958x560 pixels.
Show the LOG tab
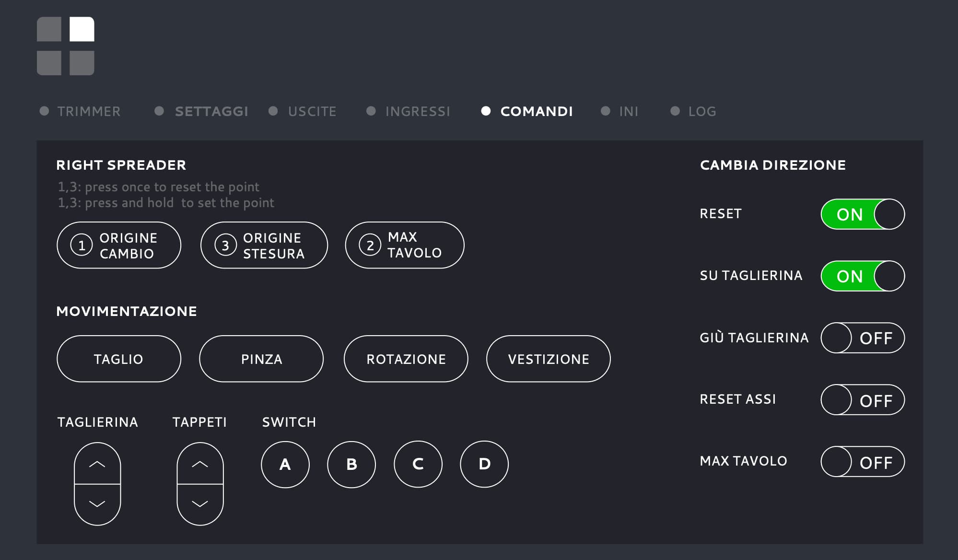(693, 111)
